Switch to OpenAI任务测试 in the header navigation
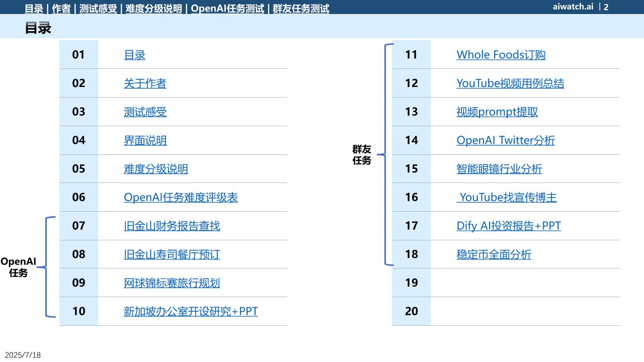The height and width of the screenshot is (362, 644). point(227,9)
